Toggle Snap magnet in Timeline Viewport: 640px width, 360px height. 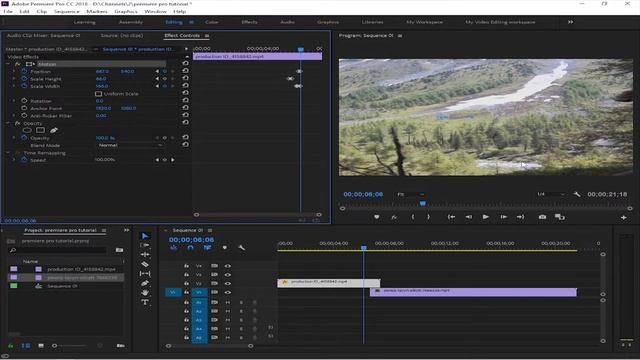(191, 248)
